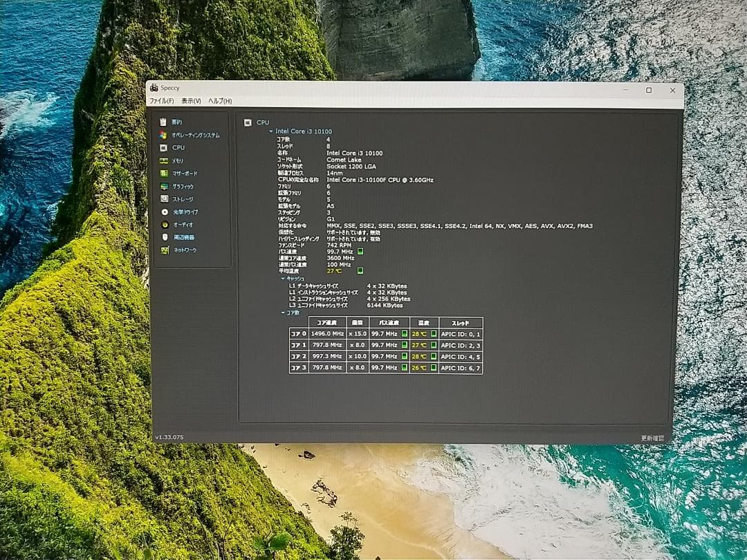Select the 4 x 256 KBytes L2 value
This screenshot has width=747, height=560.
388,299
